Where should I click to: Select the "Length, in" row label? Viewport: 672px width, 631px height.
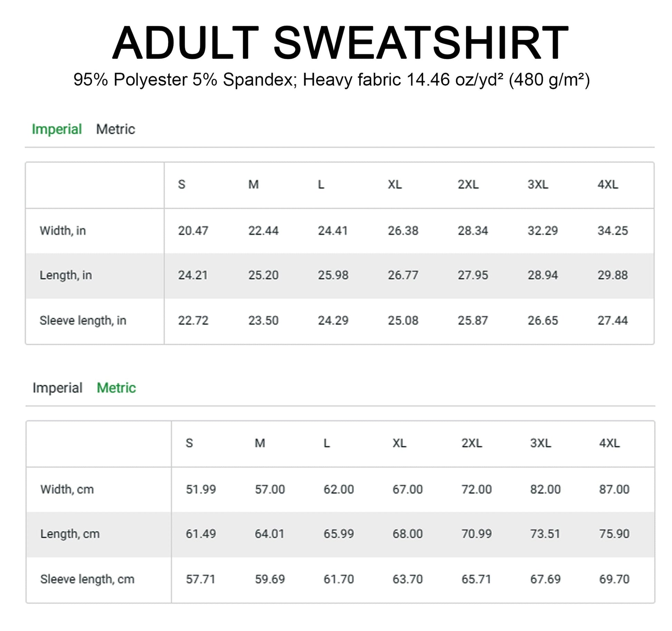click(x=66, y=275)
